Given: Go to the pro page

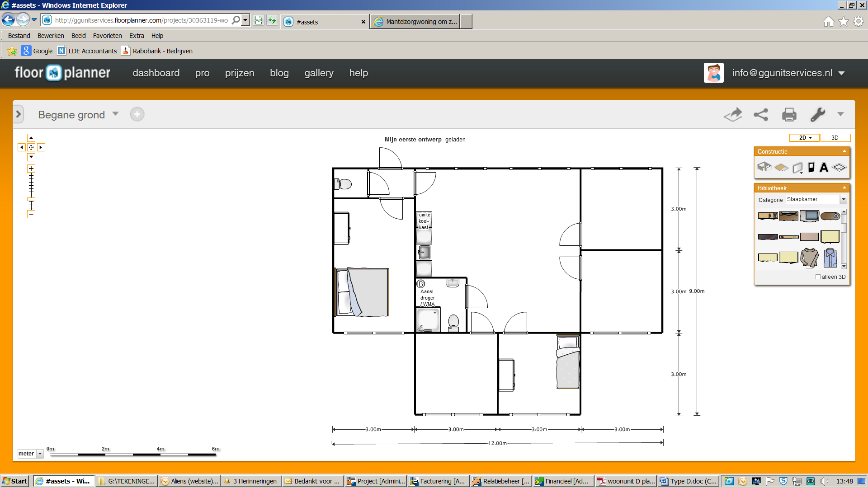Looking at the screenshot, I should (202, 73).
